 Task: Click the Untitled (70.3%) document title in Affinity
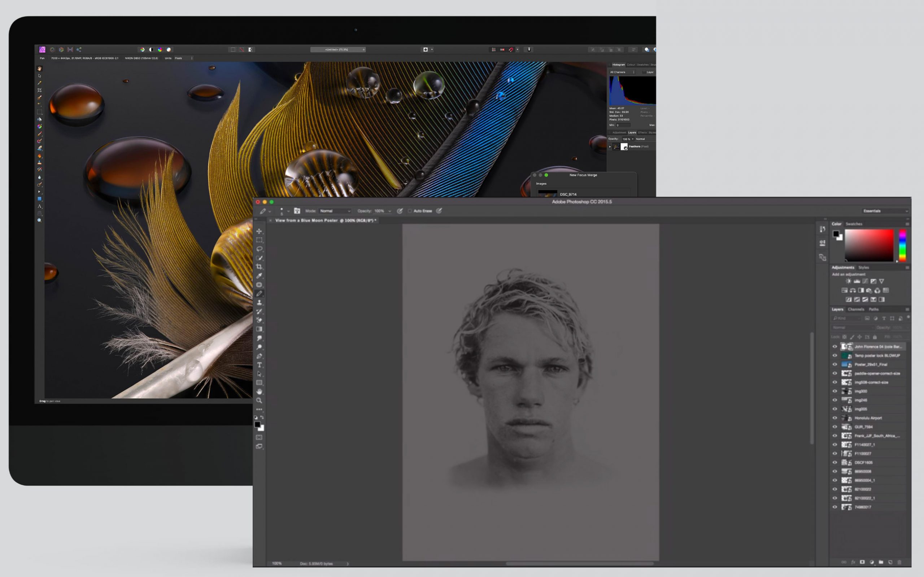pyautogui.click(x=337, y=49)
